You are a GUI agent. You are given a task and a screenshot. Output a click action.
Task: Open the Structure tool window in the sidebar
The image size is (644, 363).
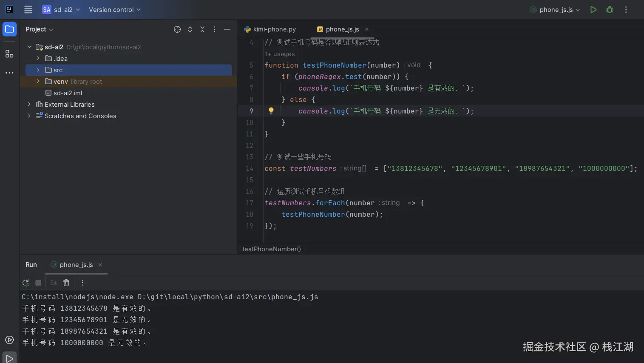tap(9, 54)
